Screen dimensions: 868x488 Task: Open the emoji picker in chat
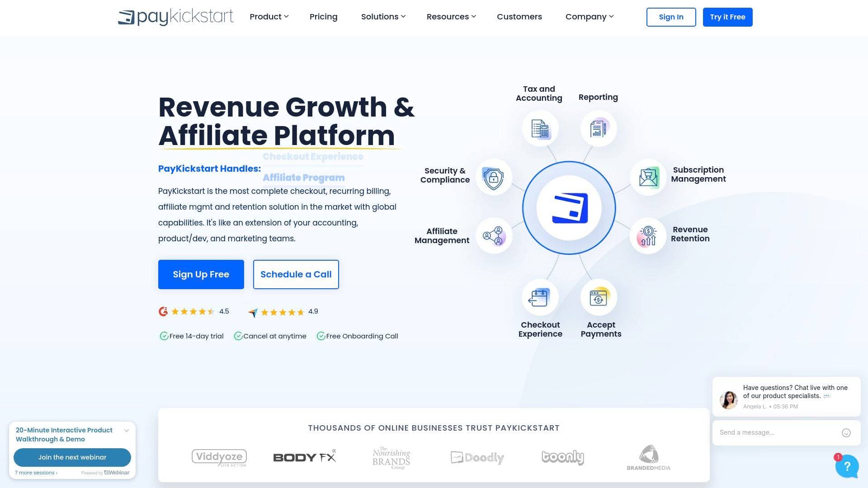click(846, 433)
